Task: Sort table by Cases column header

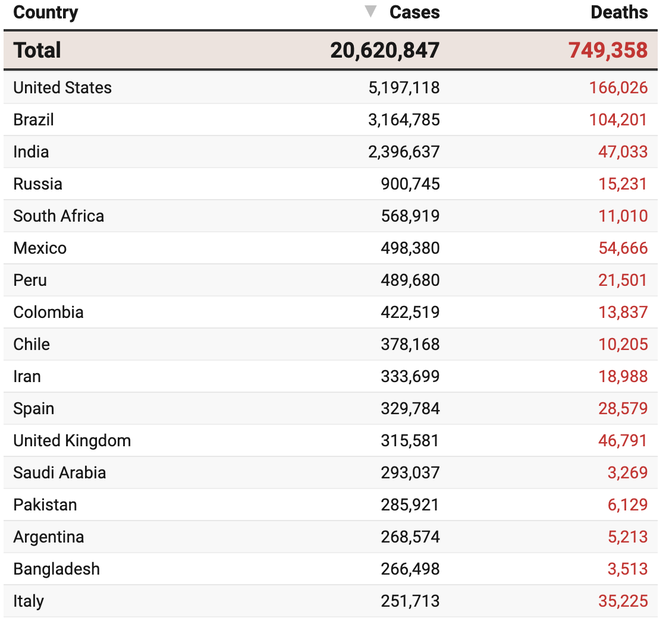Action: (414, 12)
